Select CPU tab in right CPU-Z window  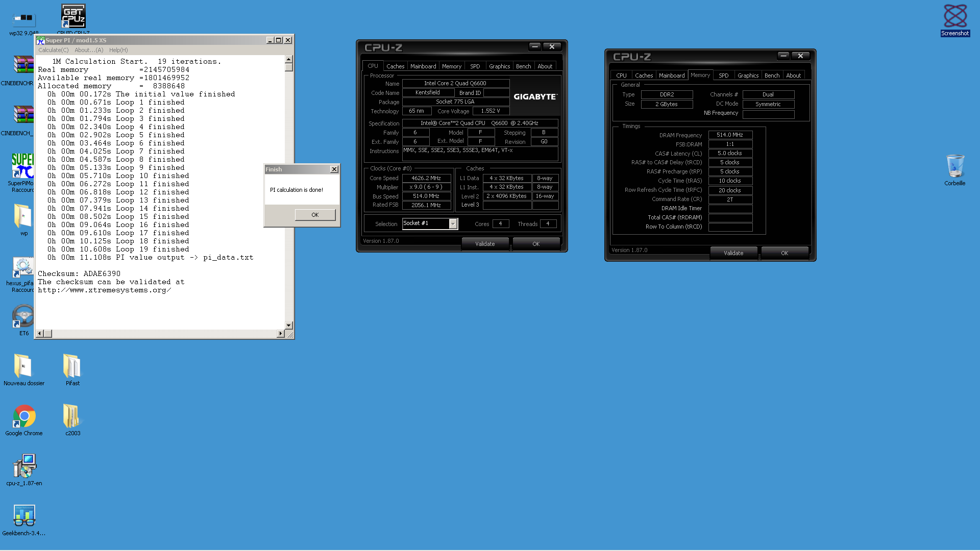(621, 76)
